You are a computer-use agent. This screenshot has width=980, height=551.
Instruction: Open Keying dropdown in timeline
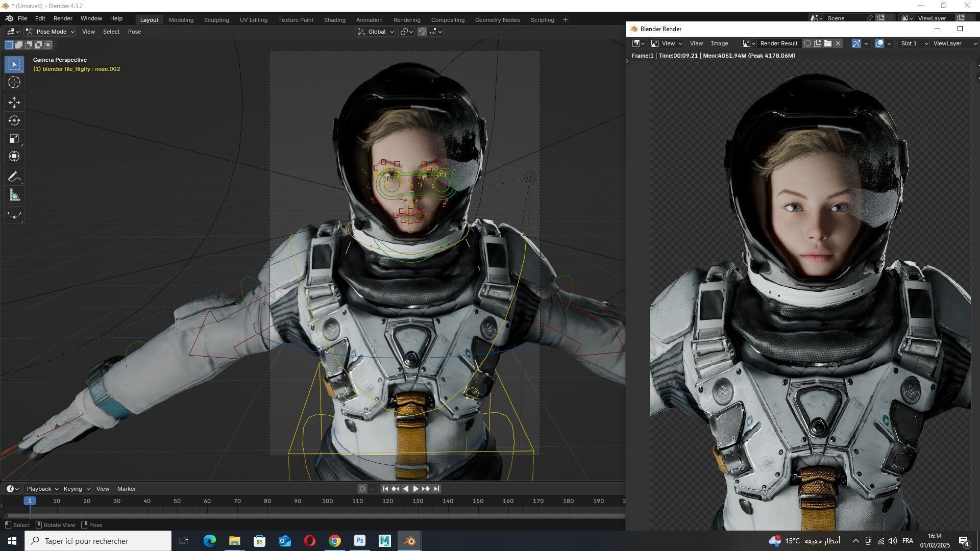click(x=76, y=489)
